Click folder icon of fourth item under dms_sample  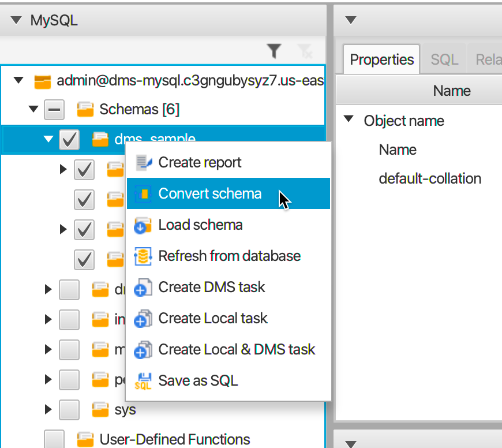tap(115, 259)
